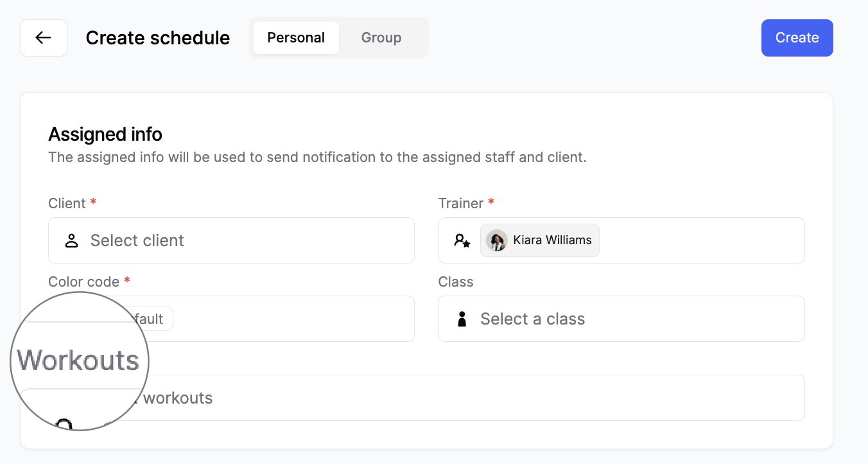Click the Default color chip
Image resolution: width=868 pixels, height=464 pixels.
click(151, 319)
